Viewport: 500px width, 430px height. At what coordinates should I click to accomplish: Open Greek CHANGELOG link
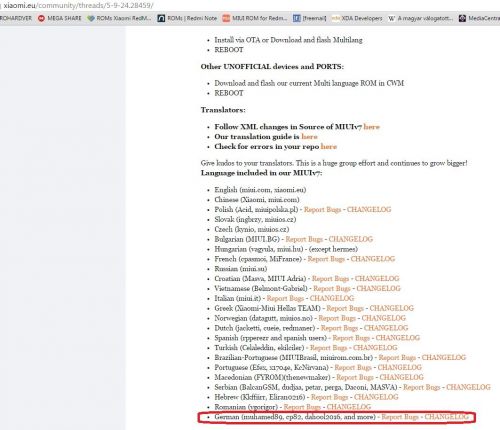392,308
